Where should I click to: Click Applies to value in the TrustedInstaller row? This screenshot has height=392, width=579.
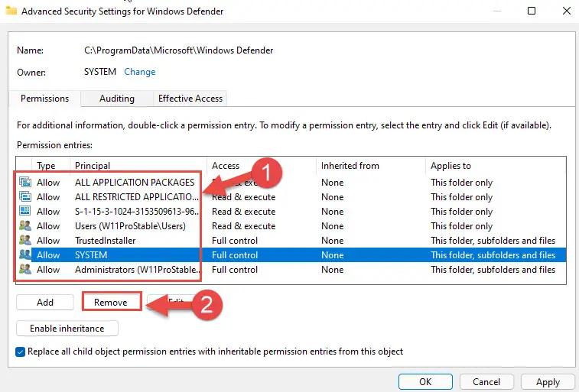tap(493, 241)
